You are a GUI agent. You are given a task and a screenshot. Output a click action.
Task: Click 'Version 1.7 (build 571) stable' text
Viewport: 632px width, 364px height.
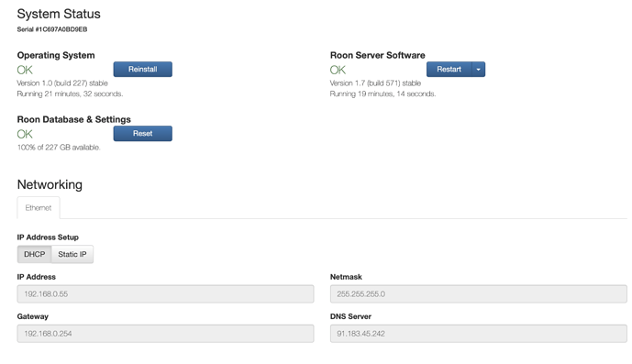tap(375, 83)
